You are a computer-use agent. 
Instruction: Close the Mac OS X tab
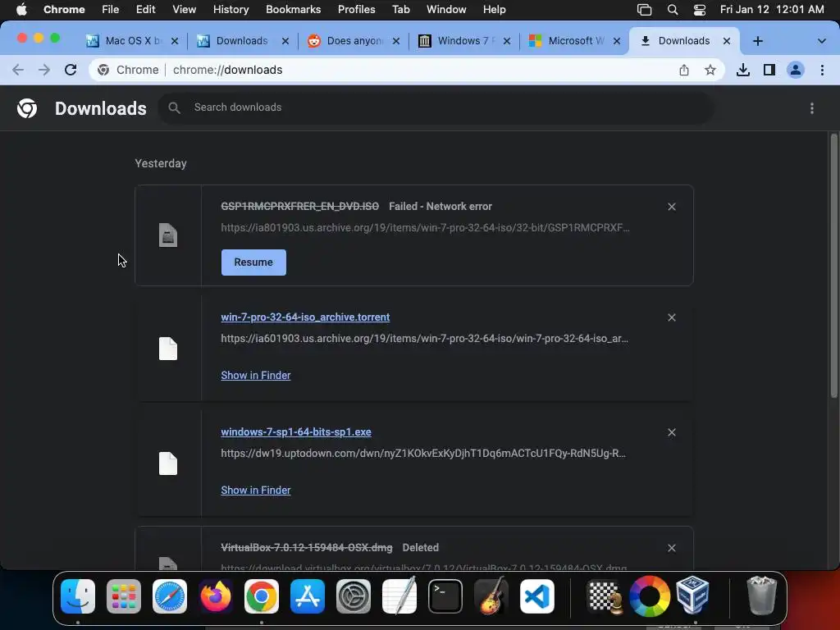point(174,41)
